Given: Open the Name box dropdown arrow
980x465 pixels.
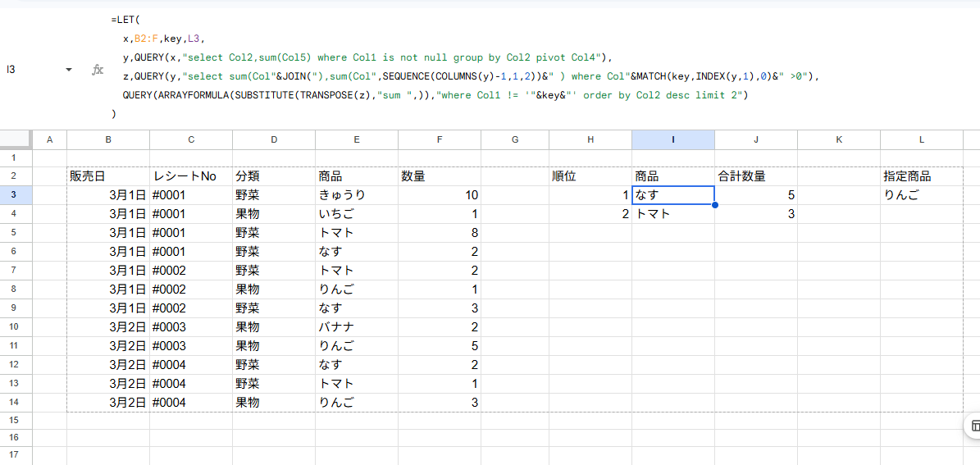Looking at the screenshot, I should pos(68,70).
